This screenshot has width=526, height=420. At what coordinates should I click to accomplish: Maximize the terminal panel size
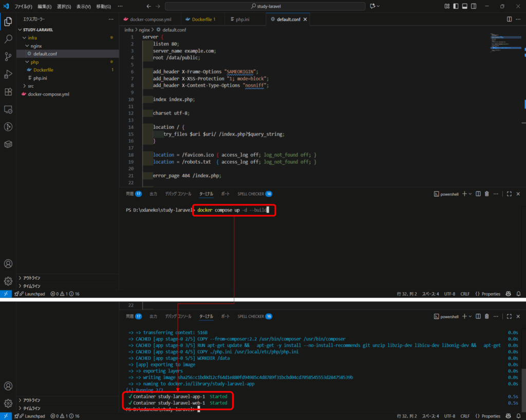click(509, 194)
